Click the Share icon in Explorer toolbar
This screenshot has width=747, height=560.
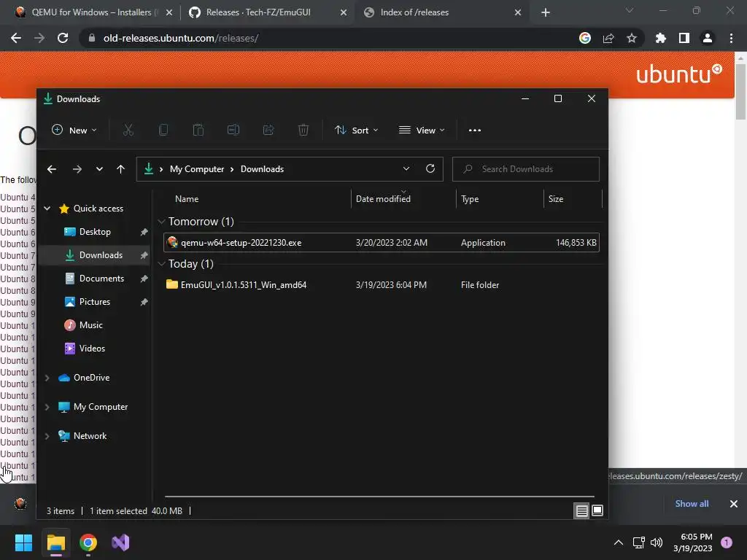pos(268,130)
